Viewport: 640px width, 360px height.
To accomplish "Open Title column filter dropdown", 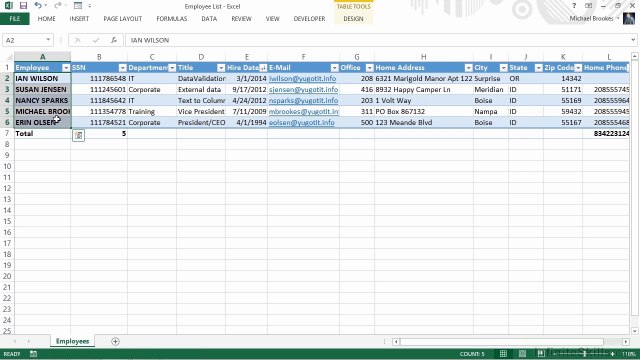I will click(221, 68).
